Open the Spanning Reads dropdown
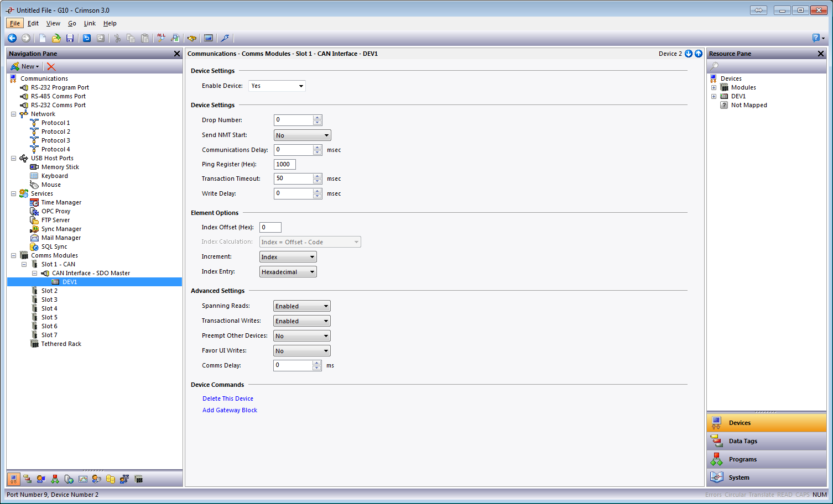Viewport: 833px width, 504px height. pos(302,306)
